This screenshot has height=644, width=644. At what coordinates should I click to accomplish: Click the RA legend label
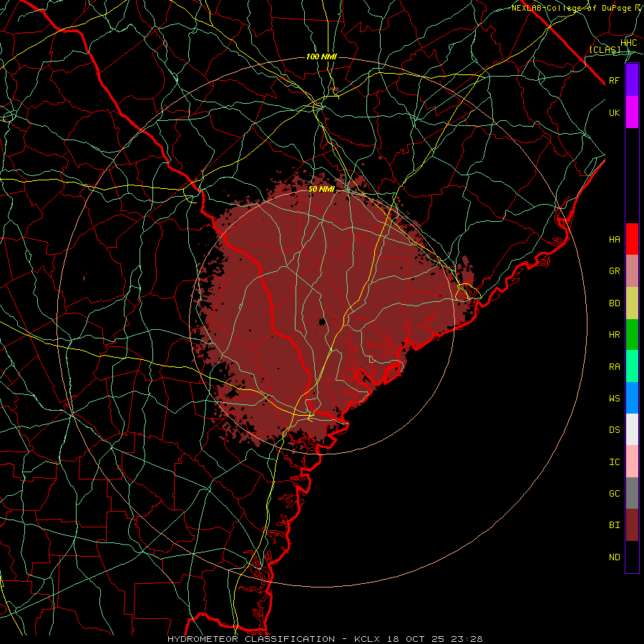coord(614,367)
